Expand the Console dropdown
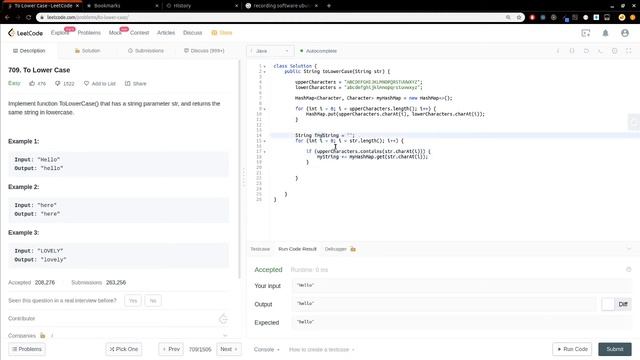The image size is (640, 360). tap(267, 350)
